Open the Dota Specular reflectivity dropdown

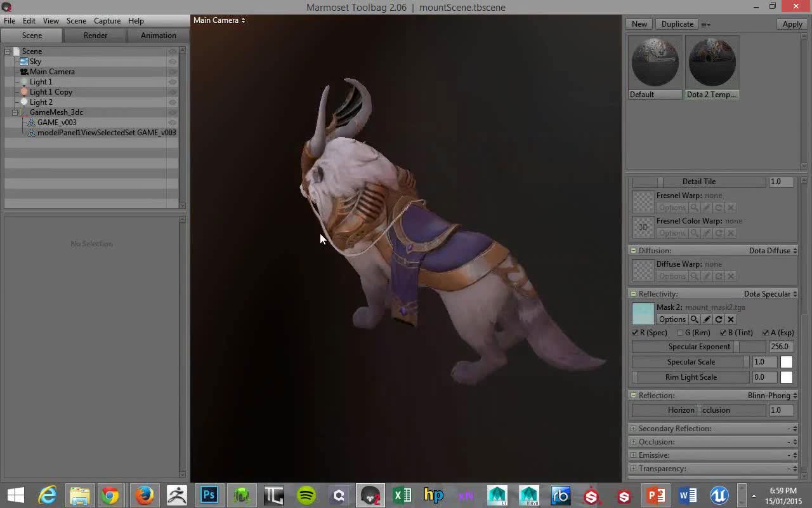[770, 294]
